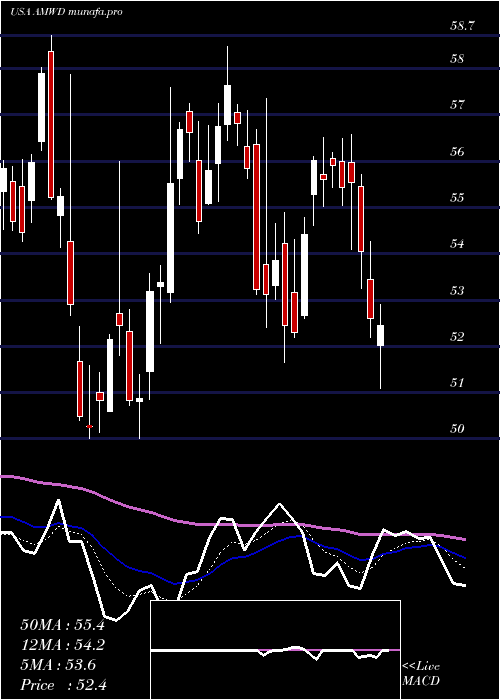Select the 58 price axis label
The image size is (500, 700).
tap(458, 59)
